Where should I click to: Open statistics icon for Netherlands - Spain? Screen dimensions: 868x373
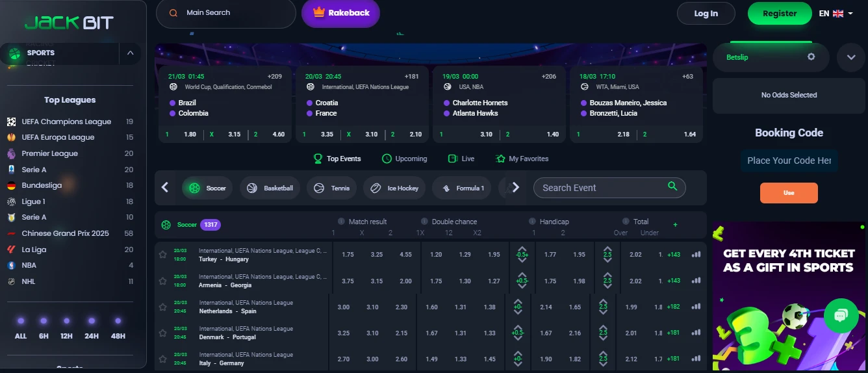696,307
